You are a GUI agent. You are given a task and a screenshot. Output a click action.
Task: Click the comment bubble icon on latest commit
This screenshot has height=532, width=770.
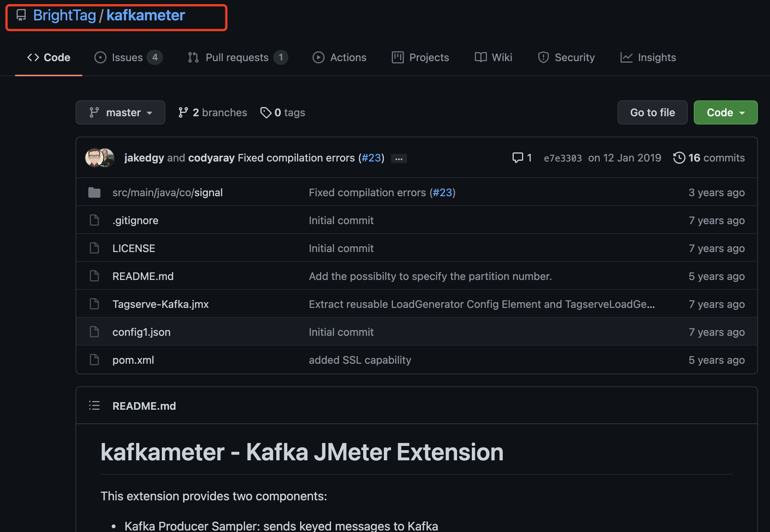tap(517, 158)
